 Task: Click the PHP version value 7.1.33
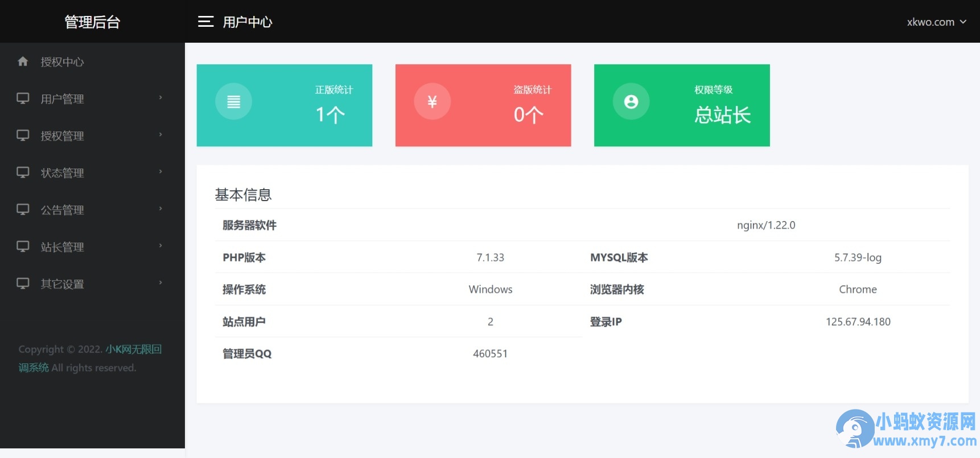[491, 257]
